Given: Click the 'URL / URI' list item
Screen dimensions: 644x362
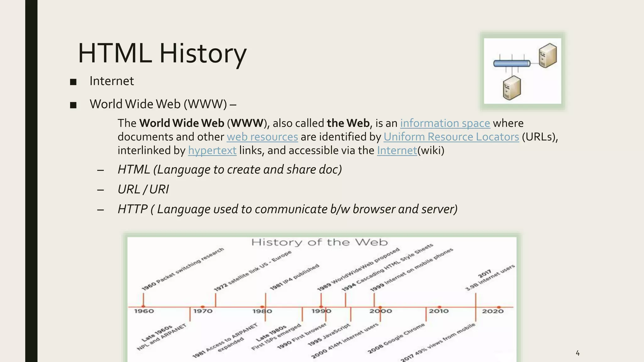Looking at the screenshot, I should (143, 189).
